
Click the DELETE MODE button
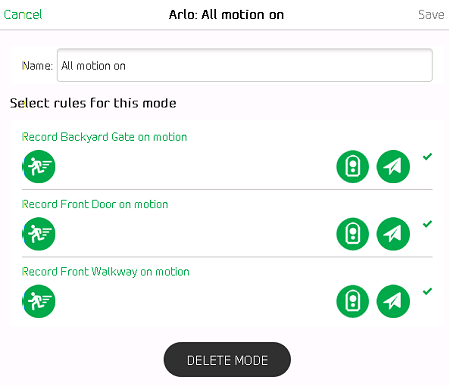[227, 360]
